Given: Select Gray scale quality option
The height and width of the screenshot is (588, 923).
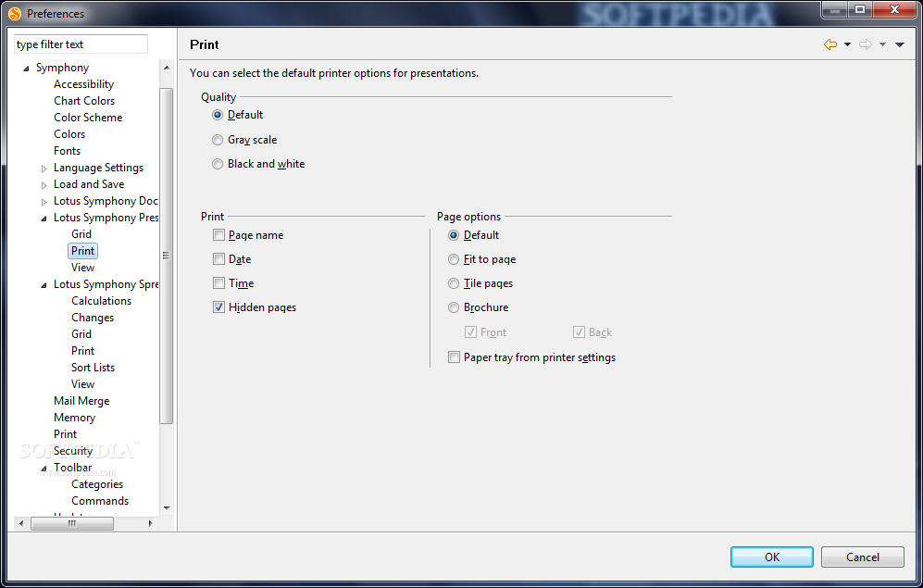Looking at the screenshot, I should (218, 140).
